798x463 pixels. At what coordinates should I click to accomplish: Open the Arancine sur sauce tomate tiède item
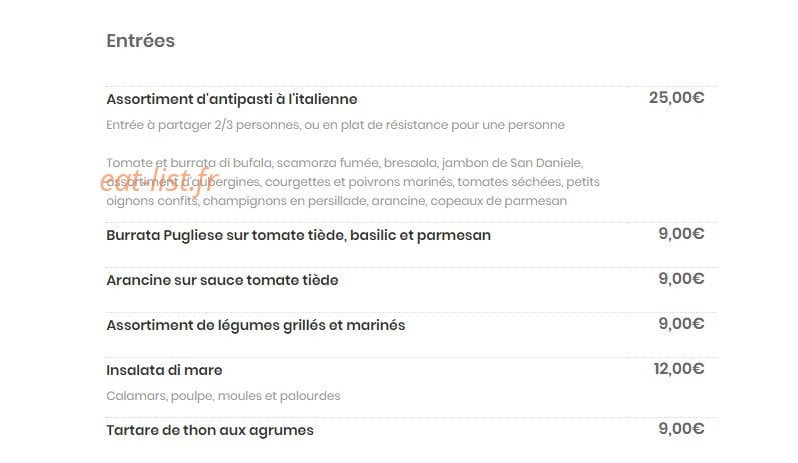222,280
